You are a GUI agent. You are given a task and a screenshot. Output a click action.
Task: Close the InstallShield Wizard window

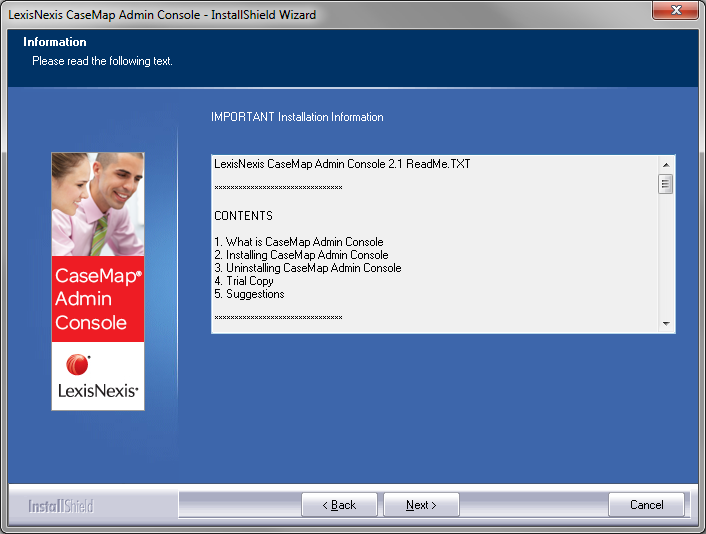click(675, 10)
